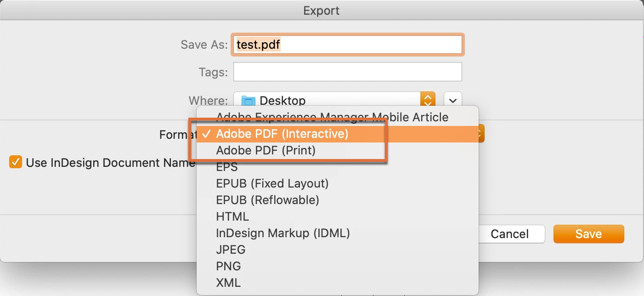Open the Where location dropdown

[334, 100]
